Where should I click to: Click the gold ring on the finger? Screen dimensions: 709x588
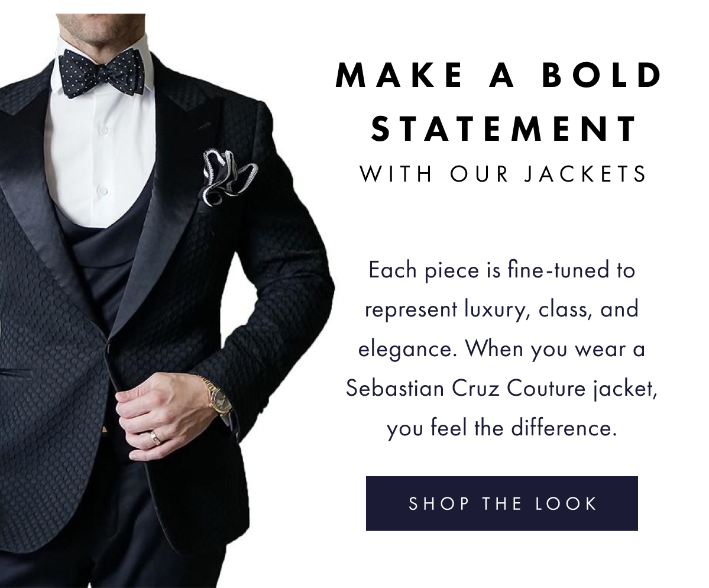click(155, 438)
